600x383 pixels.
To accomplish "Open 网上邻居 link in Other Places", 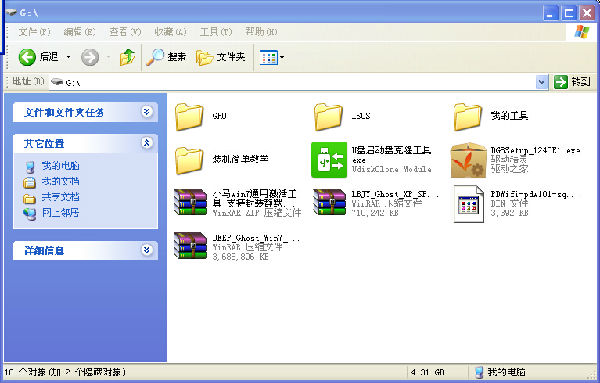I will (x=60, y=212).
